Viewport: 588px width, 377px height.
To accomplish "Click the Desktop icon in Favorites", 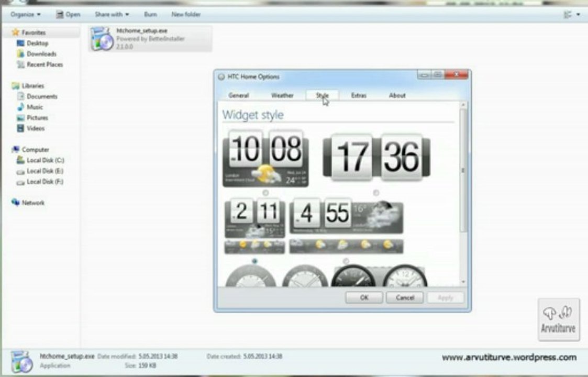I will pos(20,43).
